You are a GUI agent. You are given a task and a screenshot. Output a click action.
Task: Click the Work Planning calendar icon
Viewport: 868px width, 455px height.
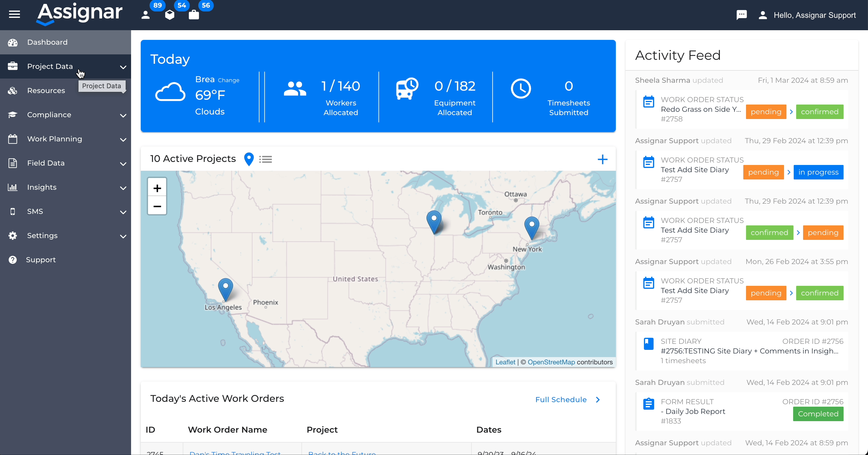click(13, 139)
